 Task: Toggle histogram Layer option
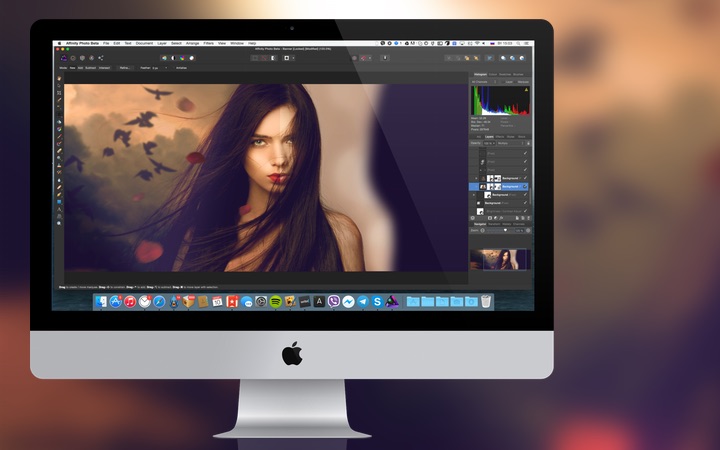pos(509,82)
